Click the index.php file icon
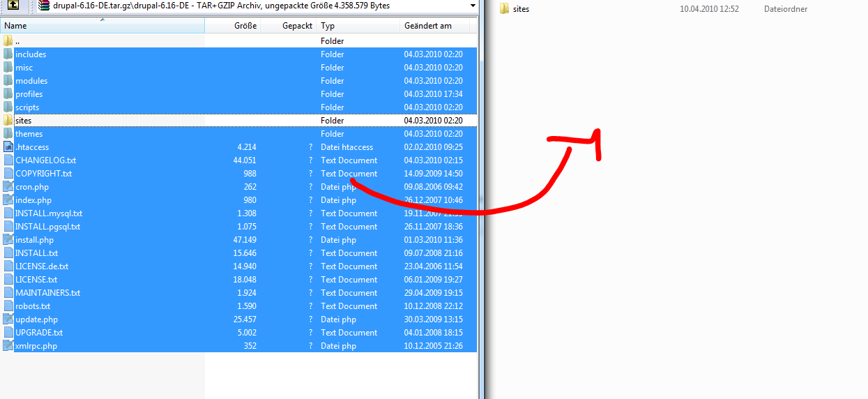The width and height of the screenshot is (868, 399). pyautogui.click(x=8, y=200)
